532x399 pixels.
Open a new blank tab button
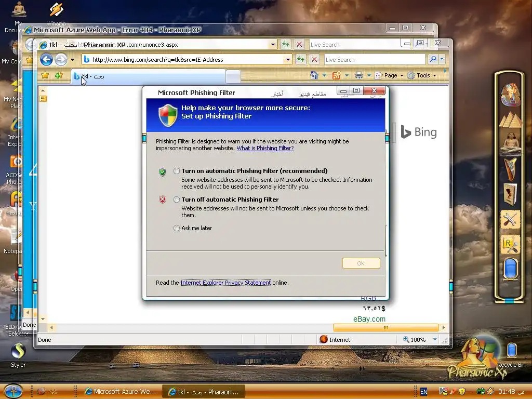click(233, 77)
